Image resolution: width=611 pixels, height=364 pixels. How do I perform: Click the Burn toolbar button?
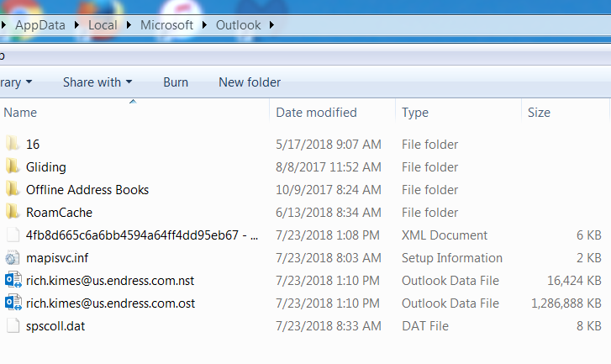click(x=176, y=82)
